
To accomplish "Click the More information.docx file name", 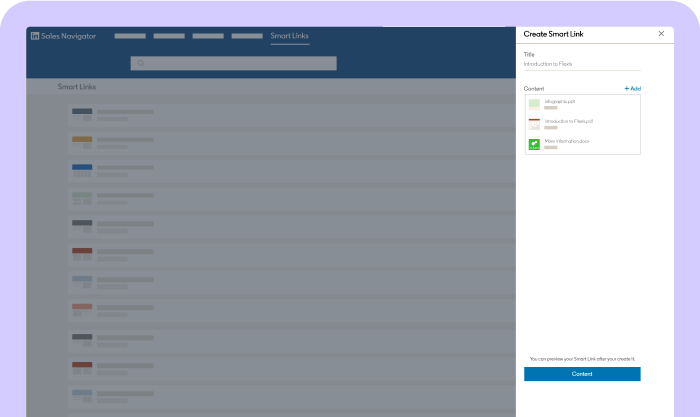I will click(566, 141).
